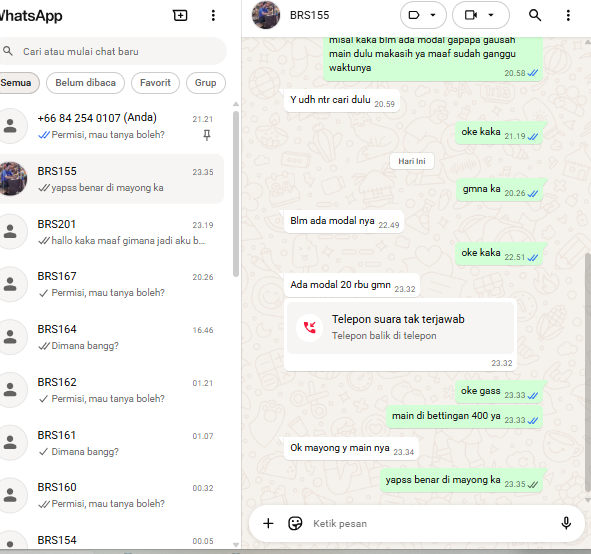
Task: Select the Belum dibaca filter
Action: 86,83
